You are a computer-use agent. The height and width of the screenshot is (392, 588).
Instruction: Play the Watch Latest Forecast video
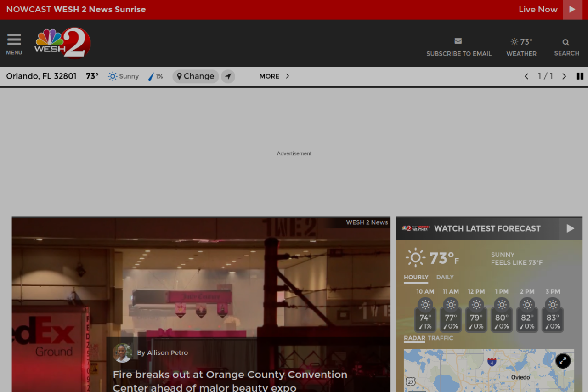coord(570,228)
